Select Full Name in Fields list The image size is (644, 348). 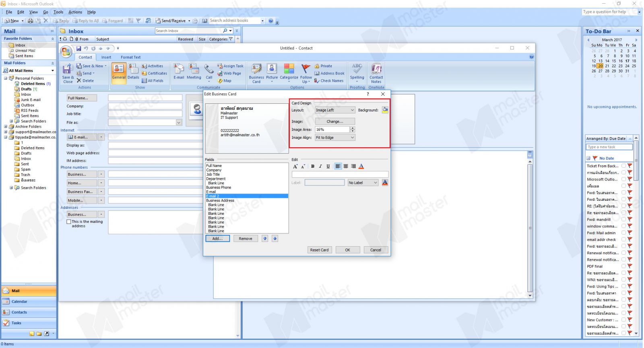[247, 166]
